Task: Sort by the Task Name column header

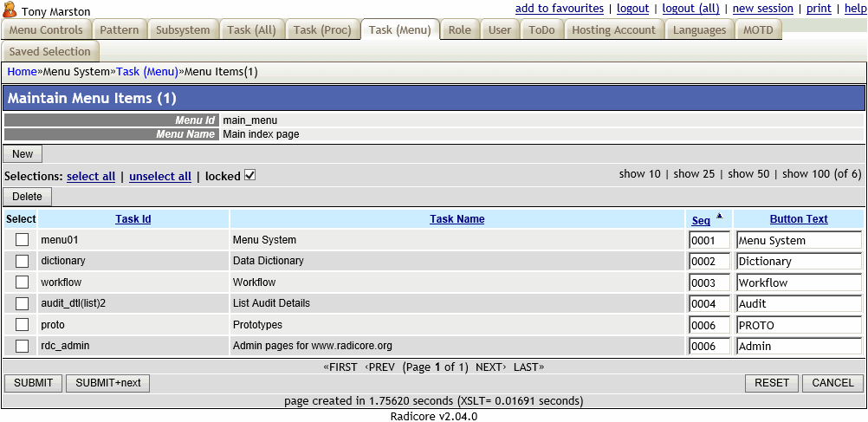Action: pyautogui.click(x=457, y=219)
